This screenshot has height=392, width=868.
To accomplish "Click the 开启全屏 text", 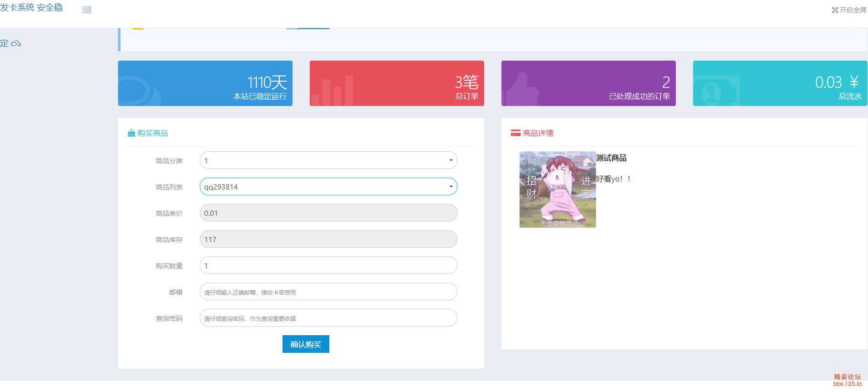I will pos(853,10).
